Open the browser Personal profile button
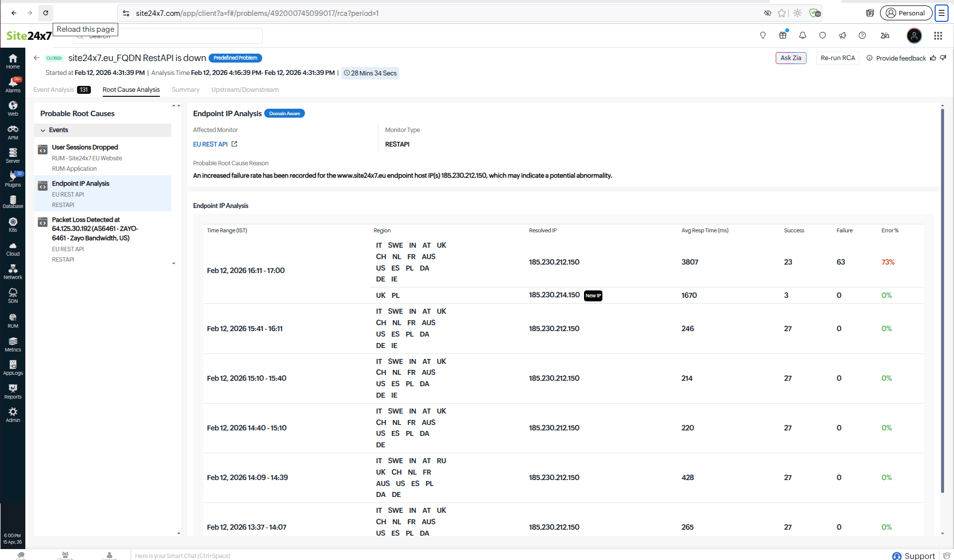The width and height of the screenshot is (954, 560). pos(906,13)
